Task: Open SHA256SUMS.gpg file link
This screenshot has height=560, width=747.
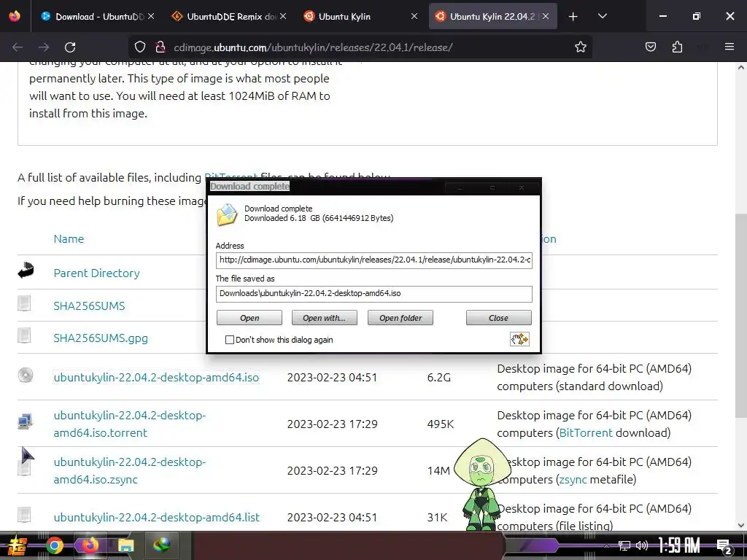Action: [101, 338]
